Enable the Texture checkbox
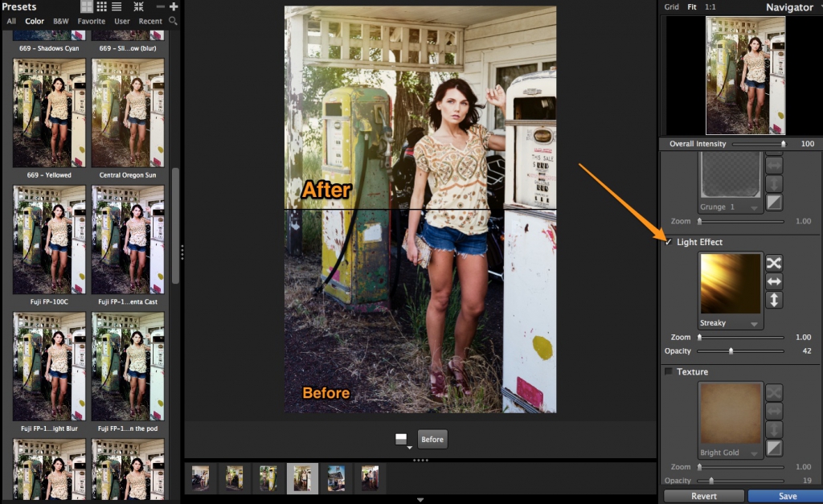823x504 pixels. point(668,371)
